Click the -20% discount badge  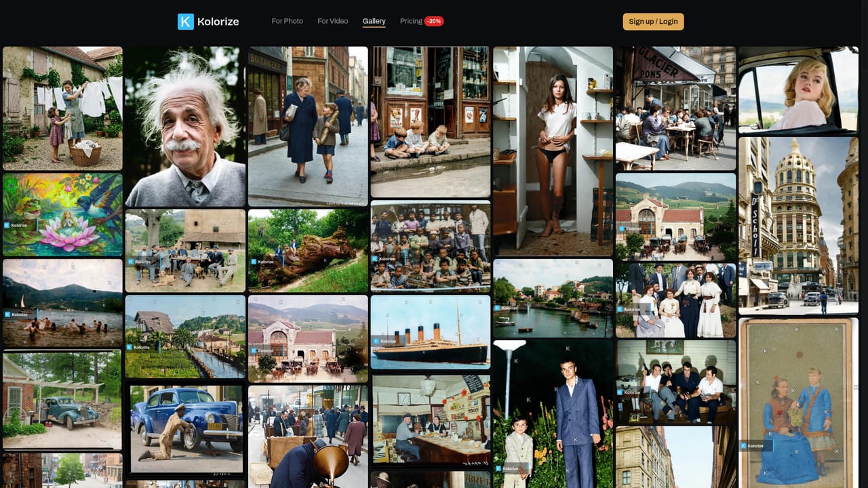coord(434,21)
